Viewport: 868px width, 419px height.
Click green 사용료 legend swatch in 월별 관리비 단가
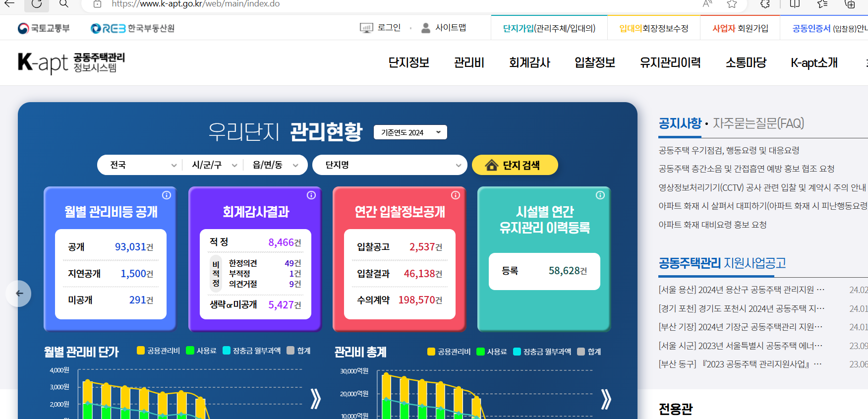[x=190, y=351]
